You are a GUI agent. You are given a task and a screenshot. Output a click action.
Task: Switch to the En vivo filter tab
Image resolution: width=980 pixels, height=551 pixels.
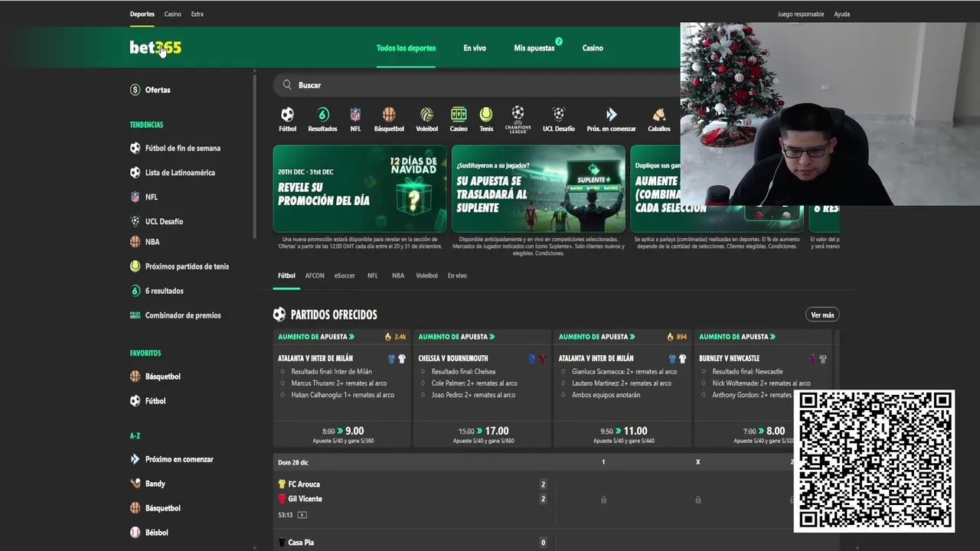[457, 275]
